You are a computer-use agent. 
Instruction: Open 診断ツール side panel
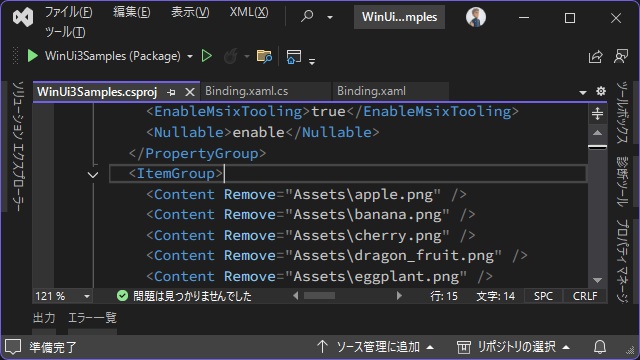(622, 181)
